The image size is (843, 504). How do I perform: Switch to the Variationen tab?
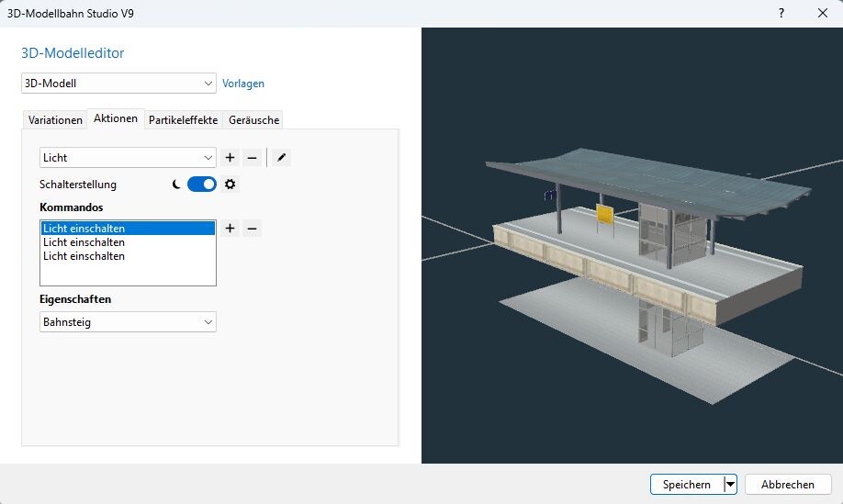click(x=55, y=120)
